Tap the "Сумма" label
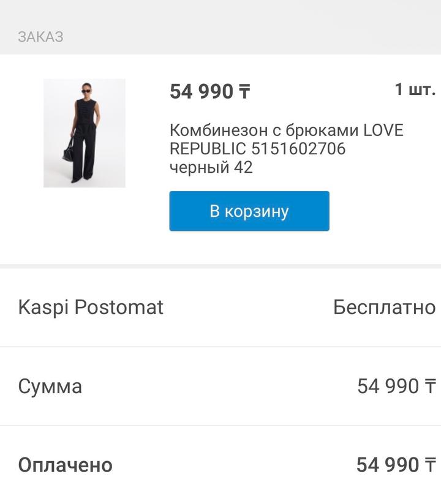 pyautogui.click(x=50, y=386)
